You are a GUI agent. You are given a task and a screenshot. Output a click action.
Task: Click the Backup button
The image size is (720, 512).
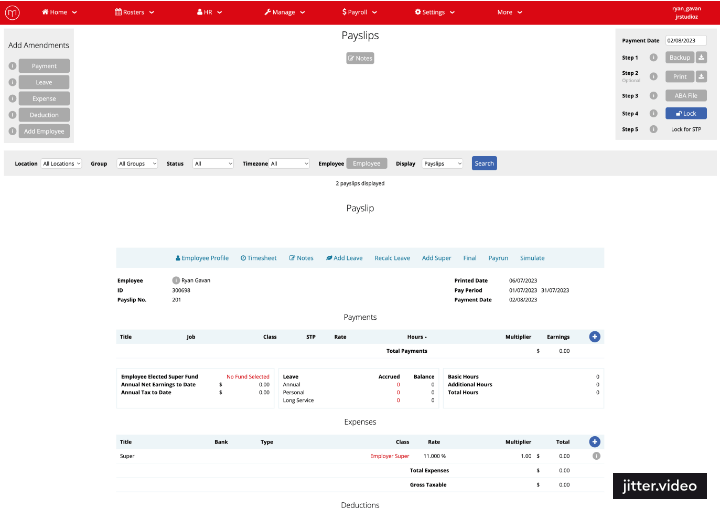[x=680, y=57]
